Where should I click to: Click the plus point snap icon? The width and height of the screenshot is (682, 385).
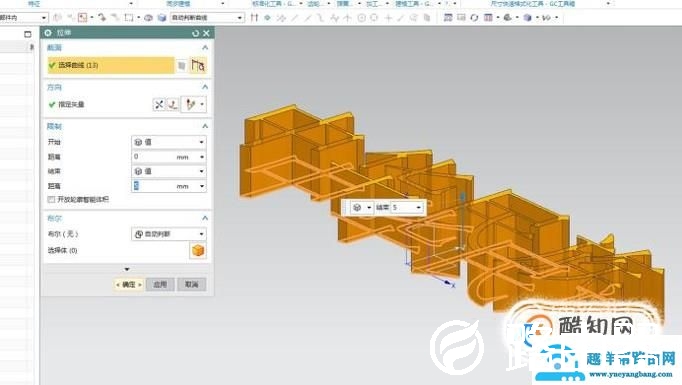pos(388,18)
